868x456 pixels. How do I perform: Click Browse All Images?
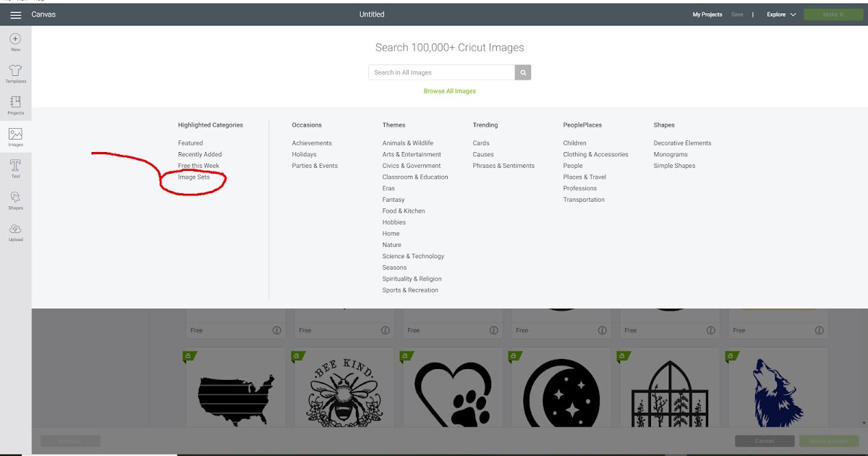(449, 90)
